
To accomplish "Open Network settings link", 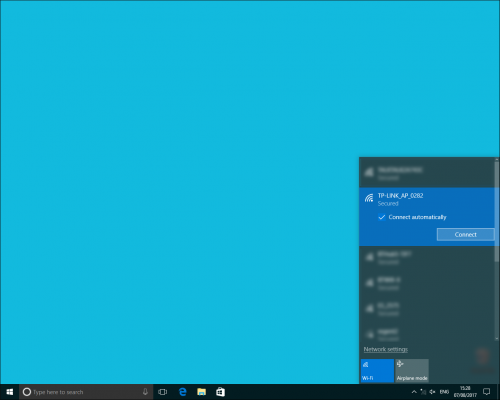I will [386, 349].
